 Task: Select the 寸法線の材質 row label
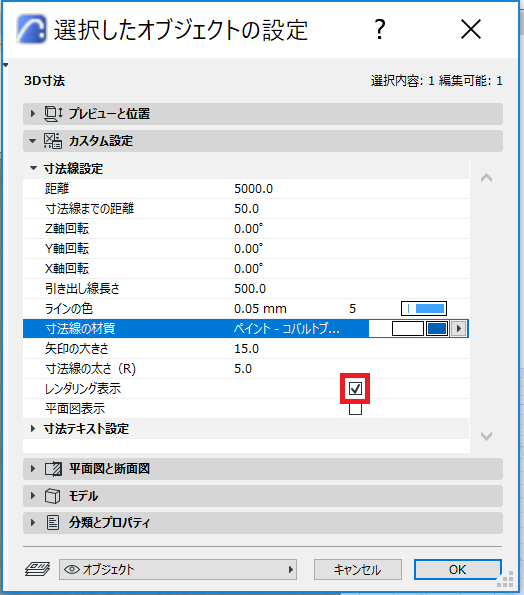click(80, 329)
